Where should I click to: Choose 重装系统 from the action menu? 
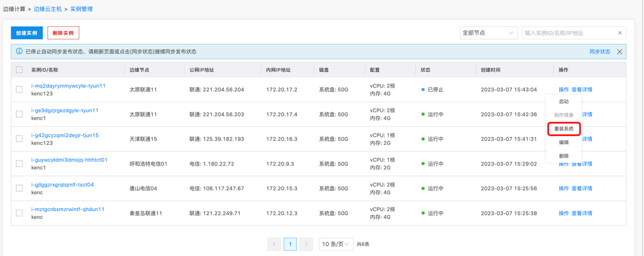[x=563, y=129]
